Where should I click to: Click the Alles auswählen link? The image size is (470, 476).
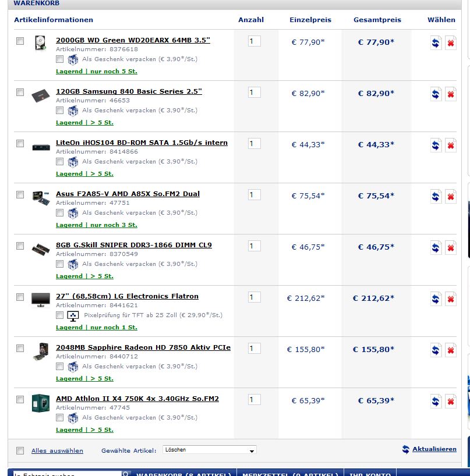57,451
